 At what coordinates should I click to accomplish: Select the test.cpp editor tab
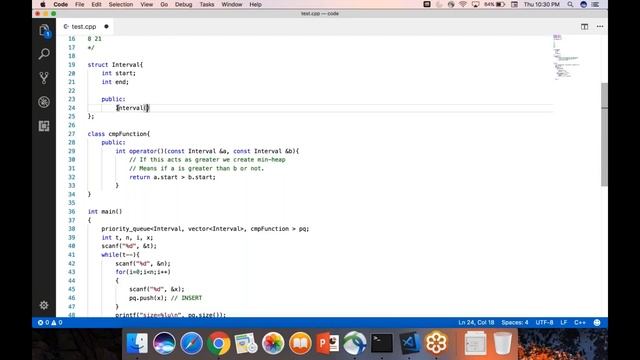click(84, 27)
